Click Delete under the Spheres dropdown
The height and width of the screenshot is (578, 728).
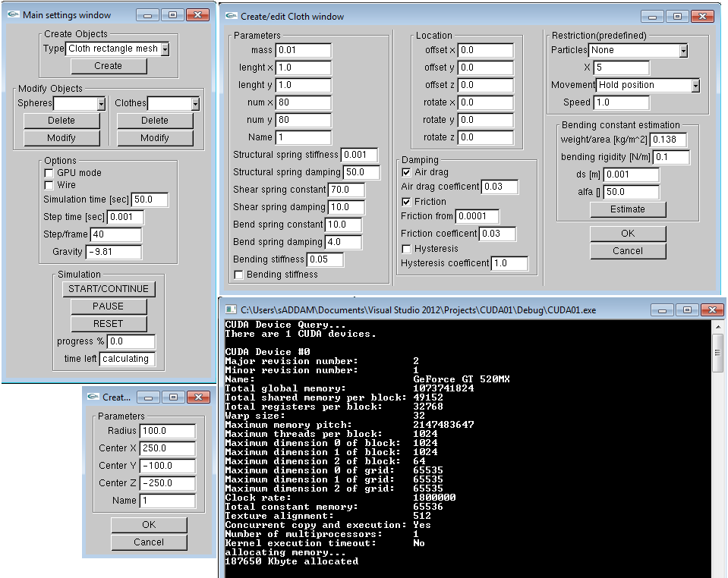61,121
